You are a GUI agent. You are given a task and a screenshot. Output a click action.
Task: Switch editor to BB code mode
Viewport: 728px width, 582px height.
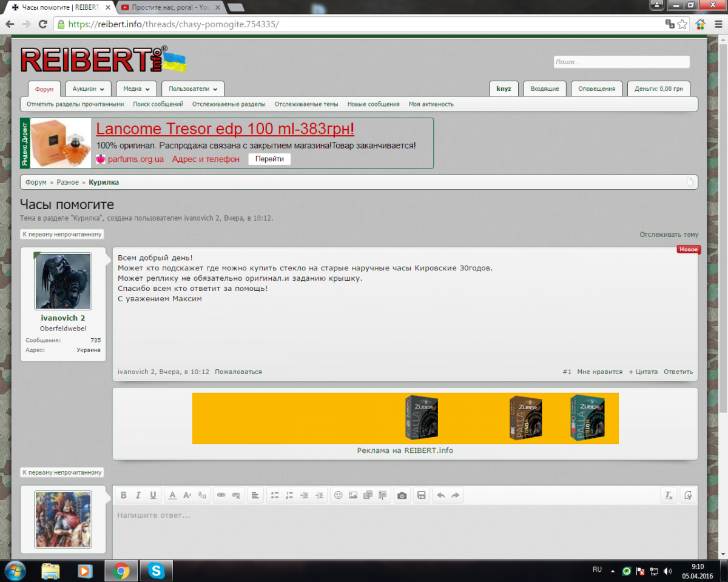coord(687,495)
